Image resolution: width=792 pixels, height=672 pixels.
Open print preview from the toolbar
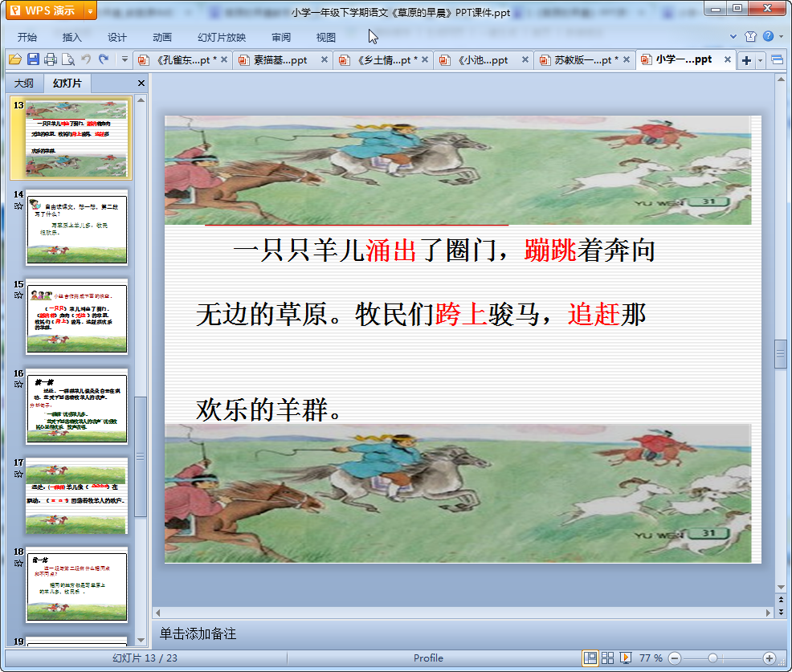[68, 59]
